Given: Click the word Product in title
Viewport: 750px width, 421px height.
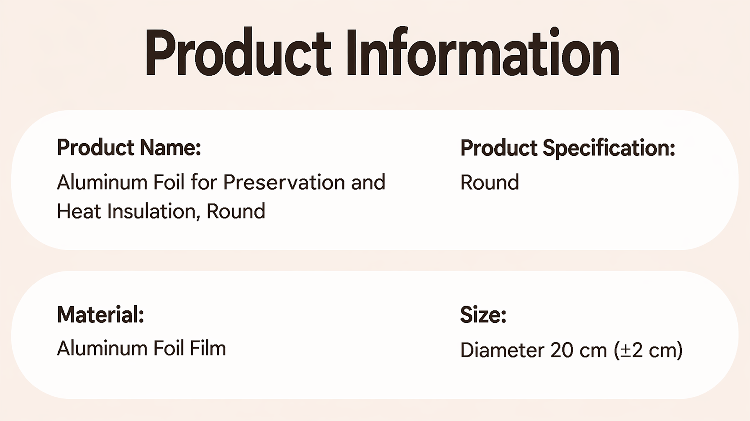Looking at the screenshot, I should pyautogui.click(x=238, y=53).
